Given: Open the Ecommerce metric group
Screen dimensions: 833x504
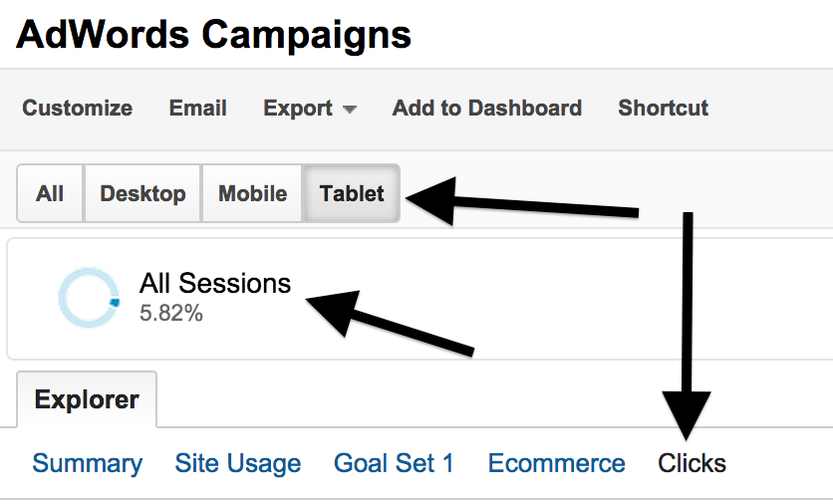Looking at the screenshot, I should pos(556,463).
